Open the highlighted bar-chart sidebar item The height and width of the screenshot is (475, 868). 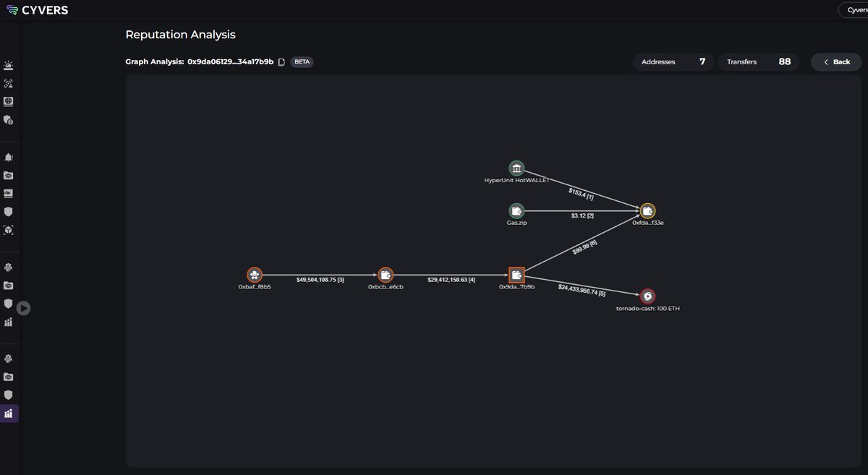9,414
